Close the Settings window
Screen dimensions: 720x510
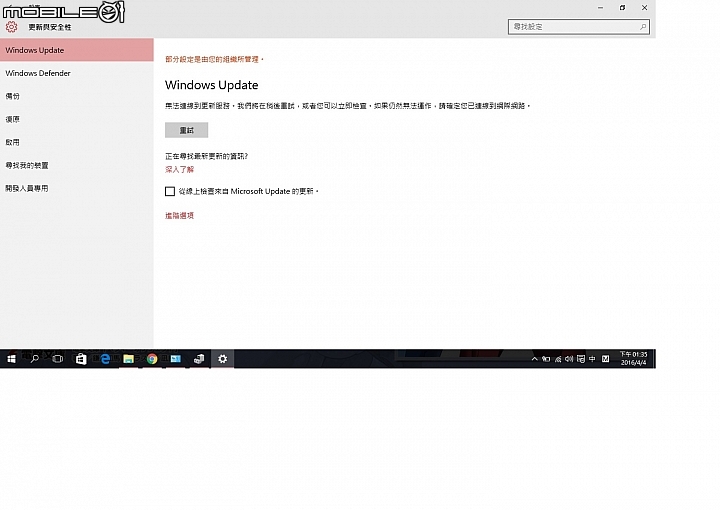point(644,8)
